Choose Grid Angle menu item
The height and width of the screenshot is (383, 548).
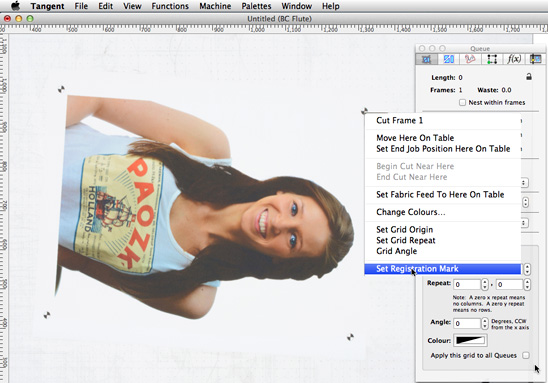[x=442, y=251]
